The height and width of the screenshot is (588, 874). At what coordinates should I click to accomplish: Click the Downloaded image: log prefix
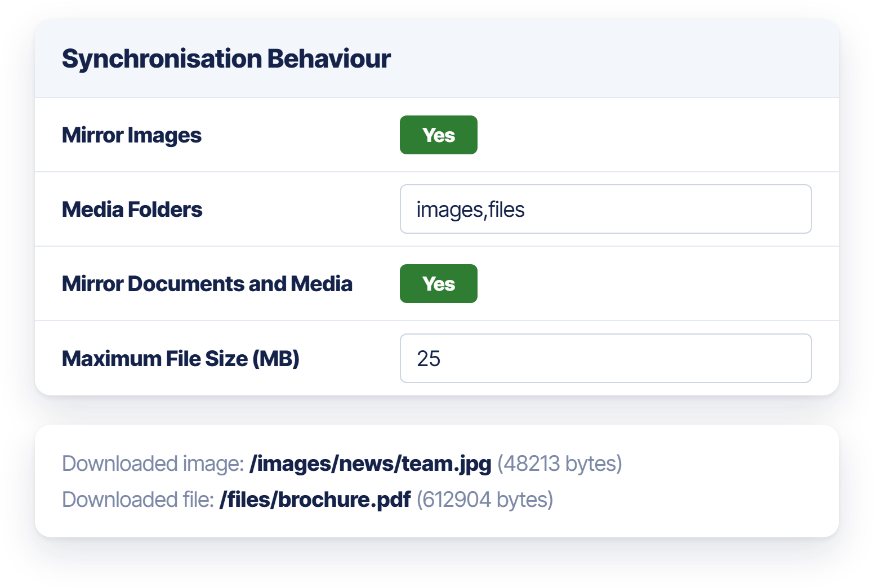tap(153, 464)
